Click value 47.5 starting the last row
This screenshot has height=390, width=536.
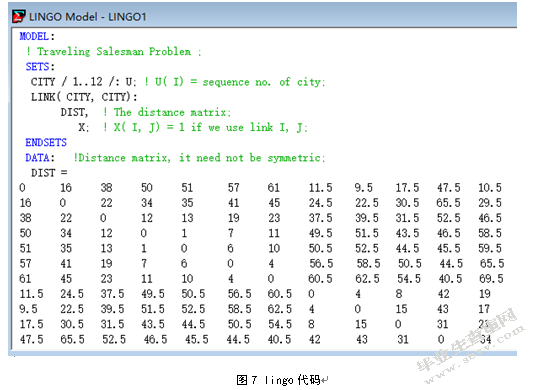click(x=31, y=339)
